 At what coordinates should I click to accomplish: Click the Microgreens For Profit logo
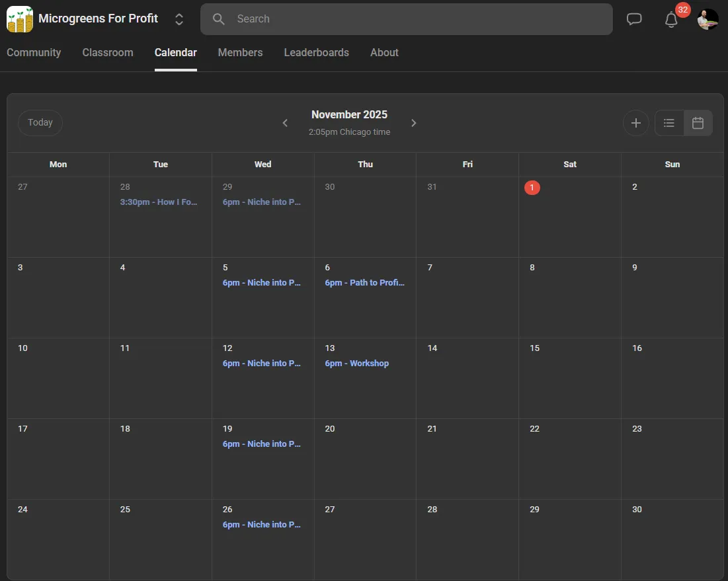(20, 19)
